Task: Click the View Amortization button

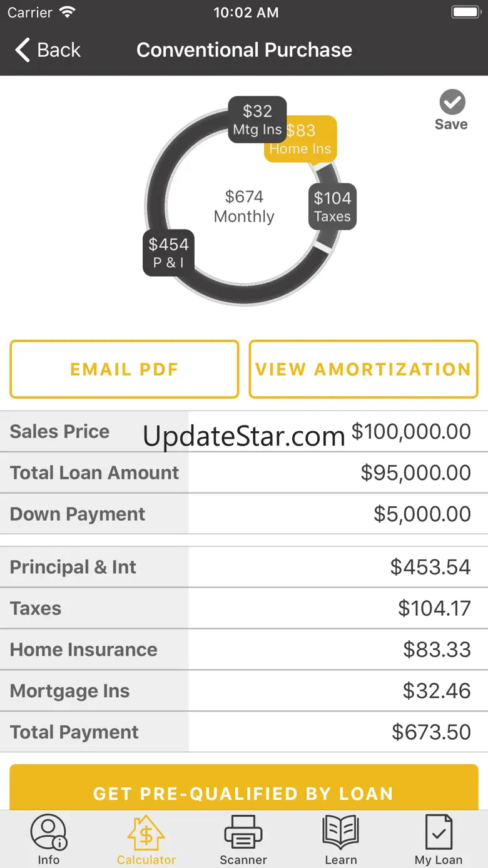Action: [x=363, y=369]
